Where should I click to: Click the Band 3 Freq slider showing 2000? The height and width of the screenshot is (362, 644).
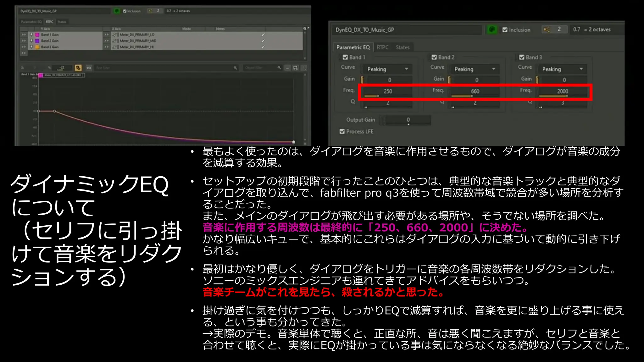pyautogui.click(x=563, y=91)
